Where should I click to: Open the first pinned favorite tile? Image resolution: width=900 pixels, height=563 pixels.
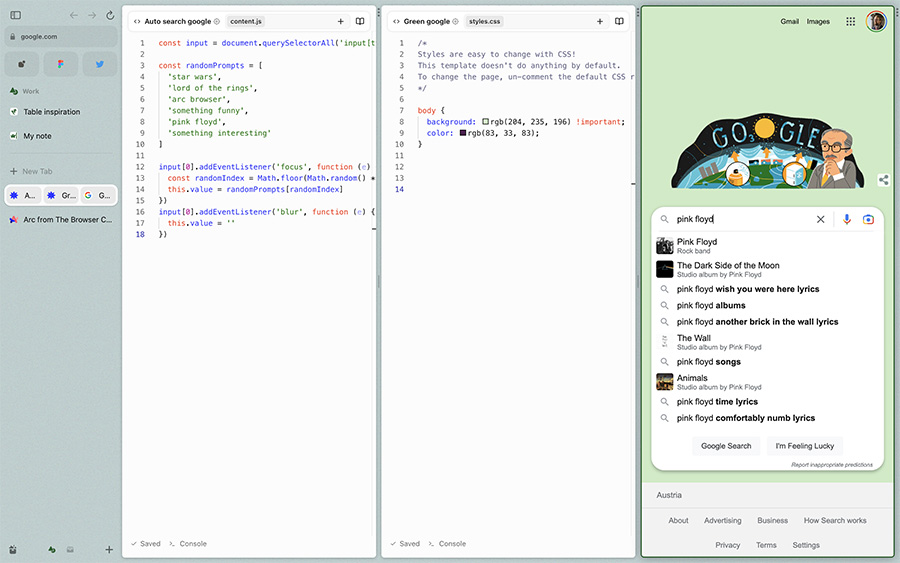(22, 64)
